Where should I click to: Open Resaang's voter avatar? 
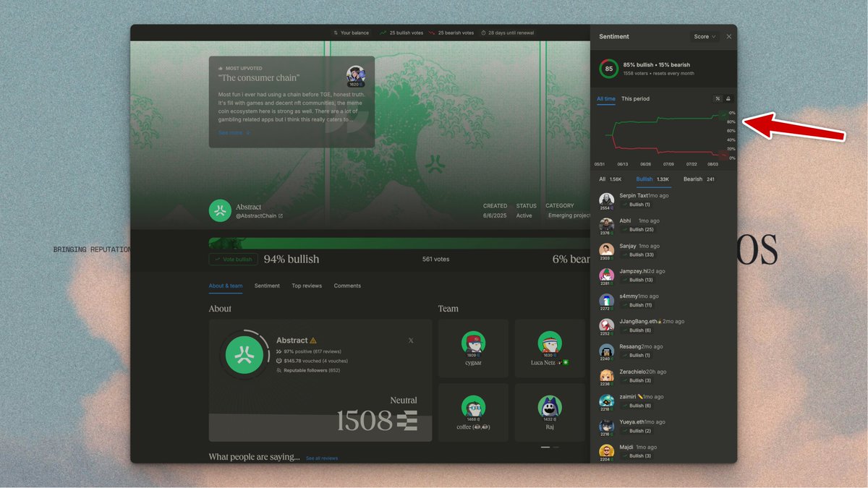[607, 351]
